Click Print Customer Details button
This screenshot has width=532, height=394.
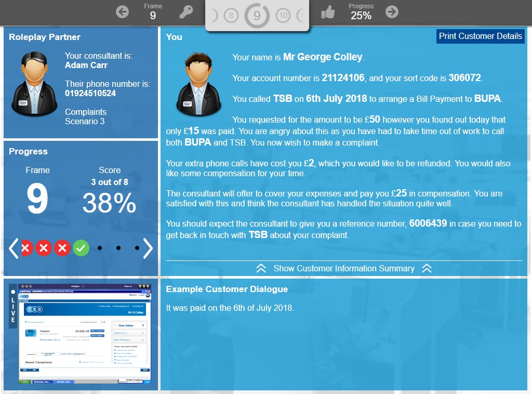click(x=480, y=36)
